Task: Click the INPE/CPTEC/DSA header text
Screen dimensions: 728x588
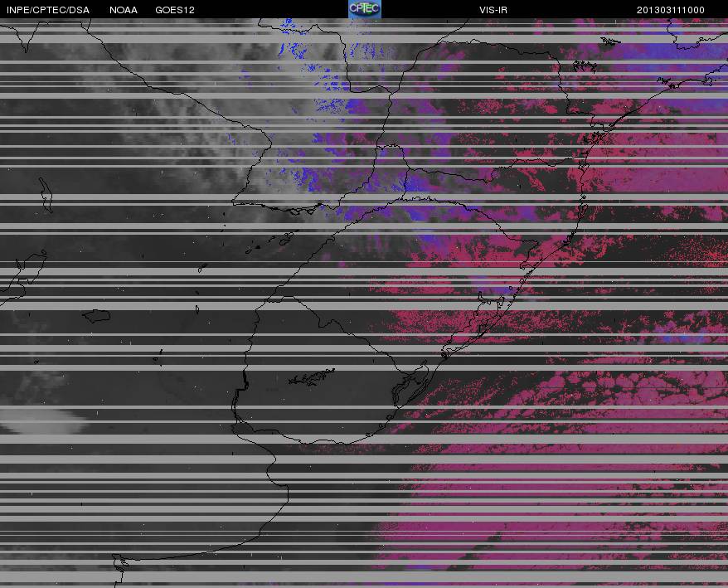Action: (x=48, y=10)
